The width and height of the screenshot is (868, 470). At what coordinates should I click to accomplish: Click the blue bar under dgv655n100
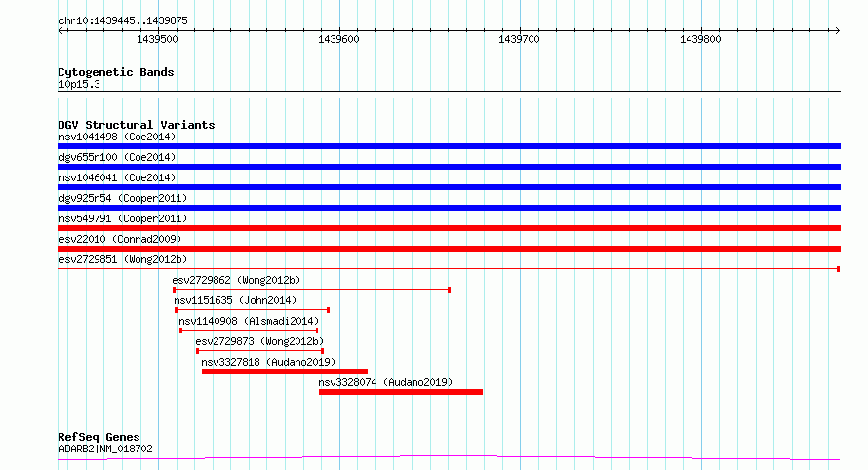click(x=449, y=167)
